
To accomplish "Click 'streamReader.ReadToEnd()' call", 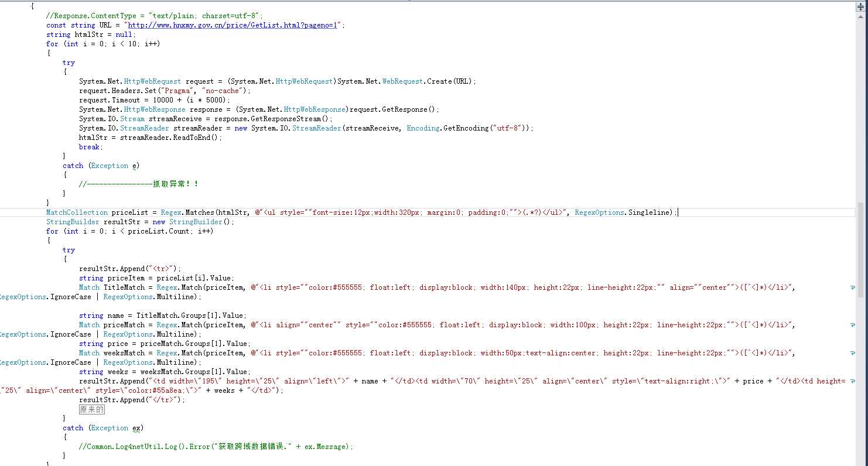I will point(169,138).
